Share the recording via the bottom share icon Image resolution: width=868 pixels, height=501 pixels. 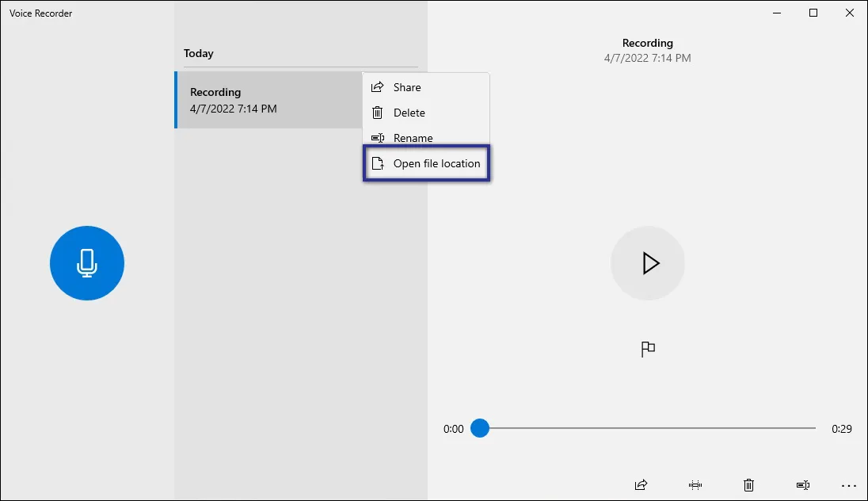point(641,484)
